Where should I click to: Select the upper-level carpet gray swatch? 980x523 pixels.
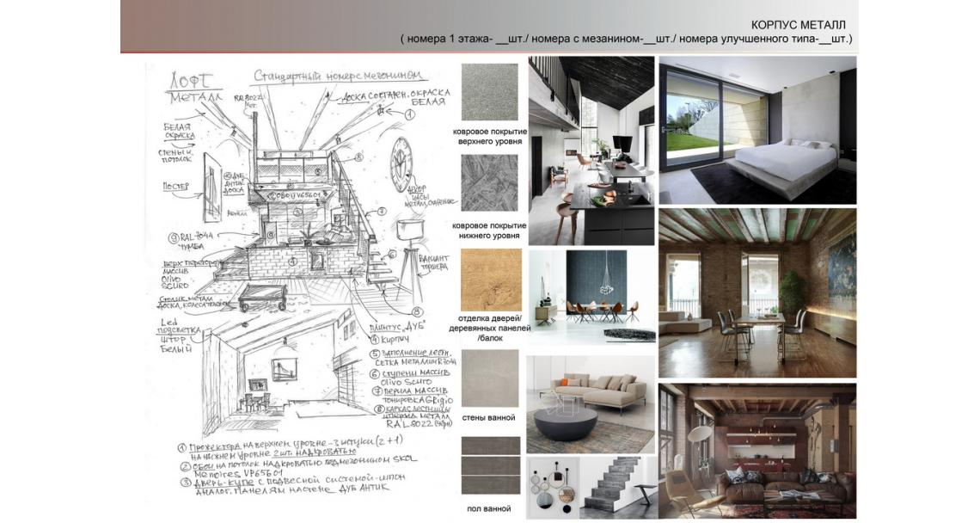[490, 92]
